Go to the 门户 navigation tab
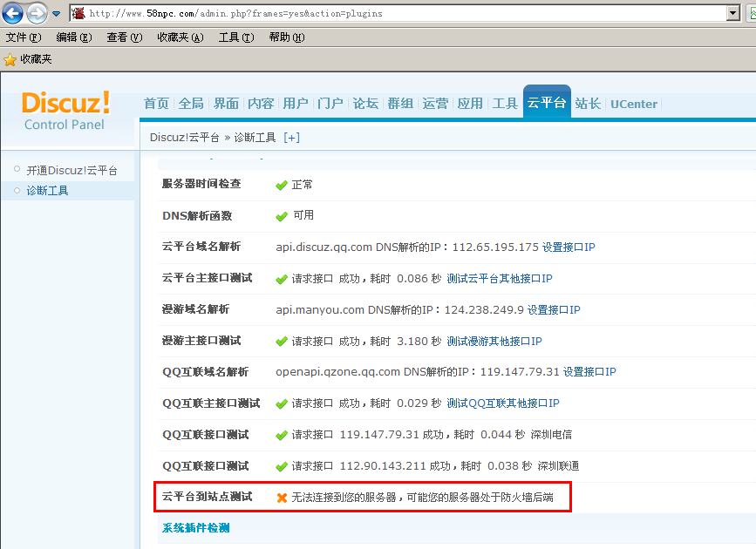Image resolution: width=756 pixels, height=549 pixels. pyautogui.click(x=330, y=104)
